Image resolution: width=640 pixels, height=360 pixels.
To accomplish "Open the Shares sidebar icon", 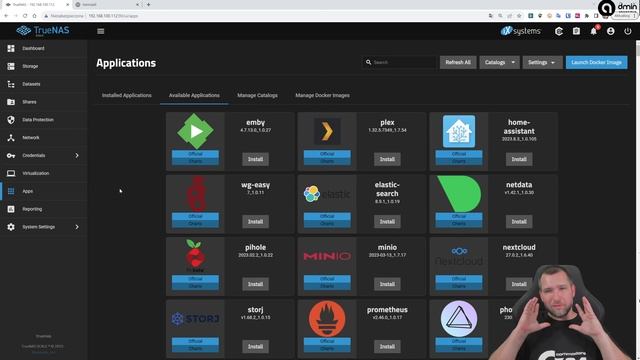I will point(11,102).
